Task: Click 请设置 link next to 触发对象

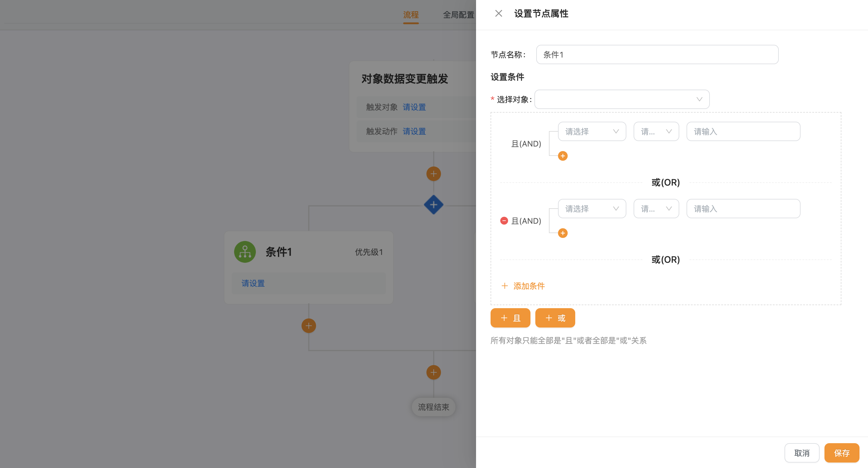Action: [414, 107]
